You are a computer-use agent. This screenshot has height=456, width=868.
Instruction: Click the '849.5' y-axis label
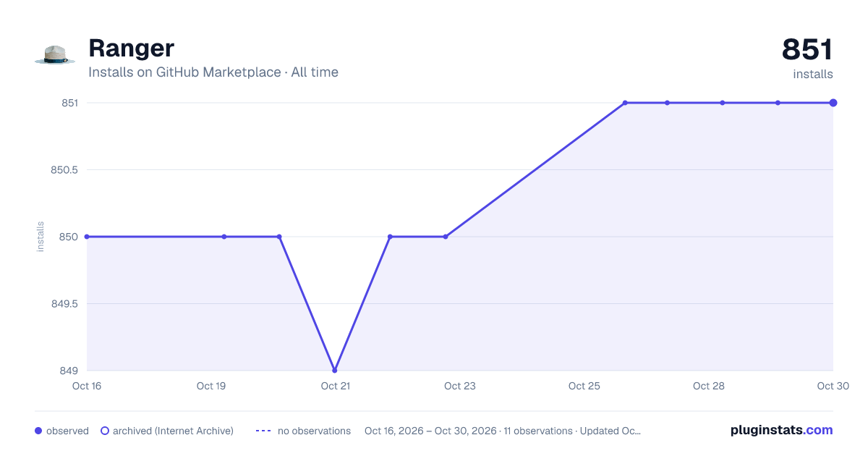[x=64, y=304]
